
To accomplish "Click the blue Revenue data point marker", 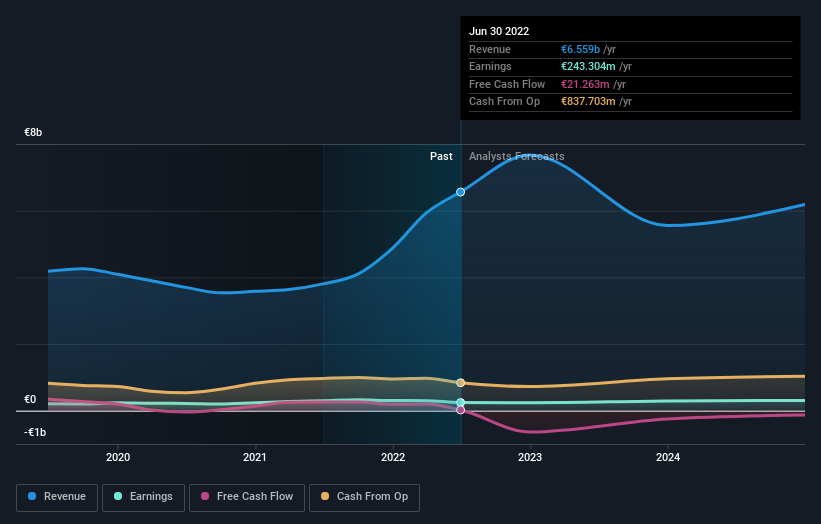I will click(x=460, y=192).
